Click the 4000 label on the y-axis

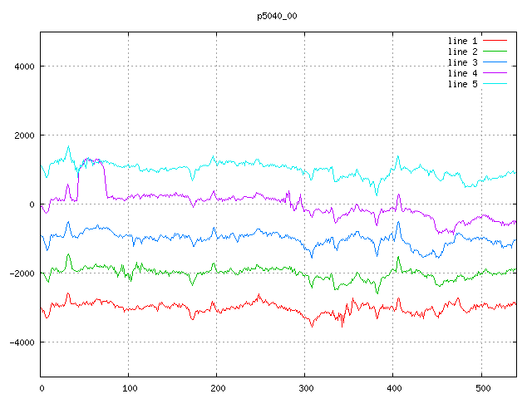pyautogui.click(x=22, y=66)
